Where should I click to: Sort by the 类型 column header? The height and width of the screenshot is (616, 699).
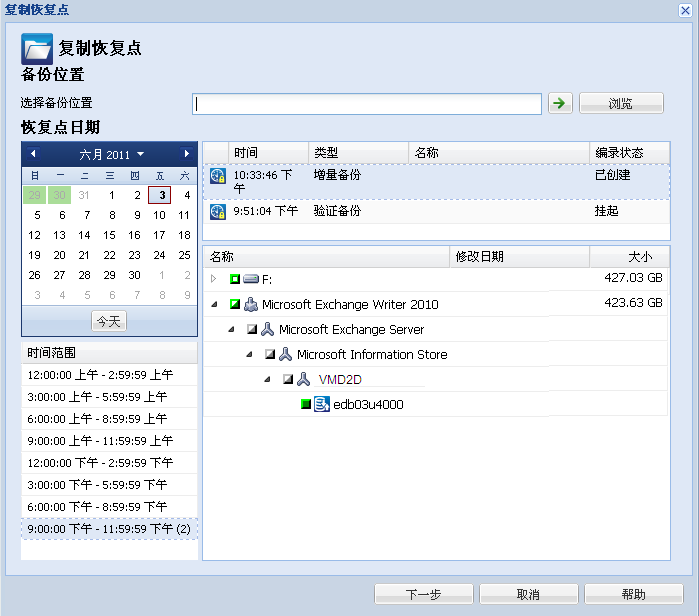click(357, 153)
